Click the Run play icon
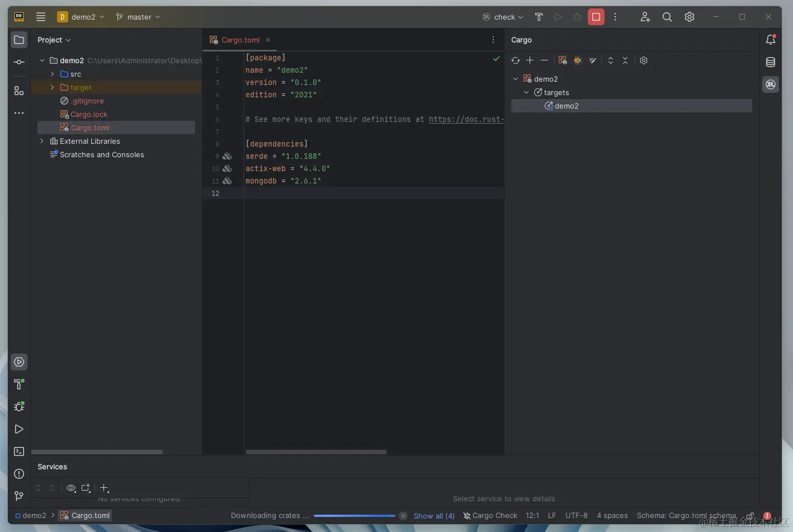Viewport: 793px width, 532px height. pyautogui.click(x=558, y=17)
